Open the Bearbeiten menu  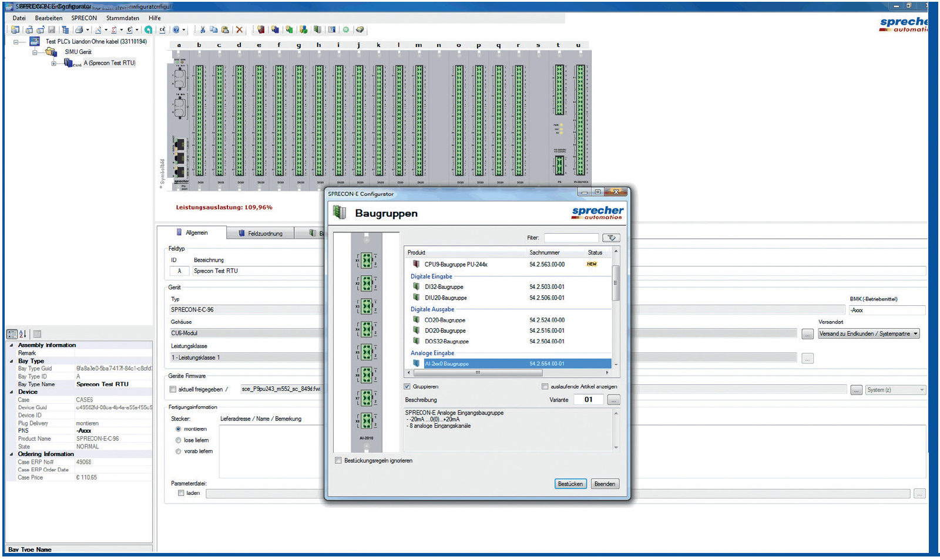[x=49, y=18]
